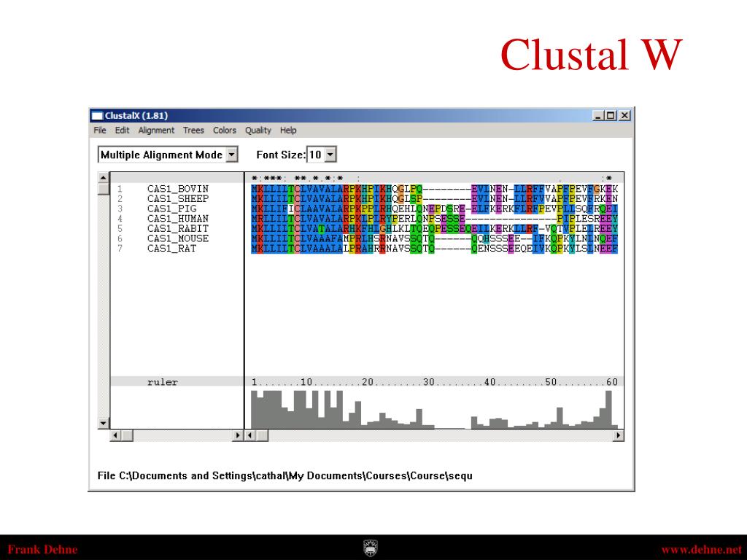Click the crest logo in the footer
Screen dimensions: 747x560
(x=371, y=548)
